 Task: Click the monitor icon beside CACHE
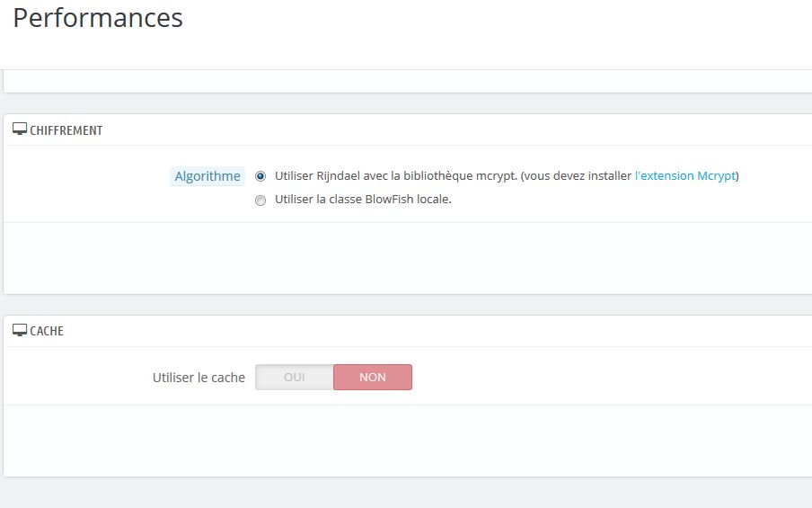[20, 330]
